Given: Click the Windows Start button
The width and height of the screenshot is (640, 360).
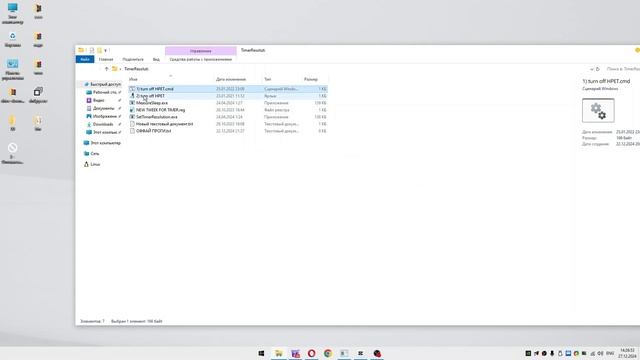Looking at the screenshot, I should tap(261, 353).
